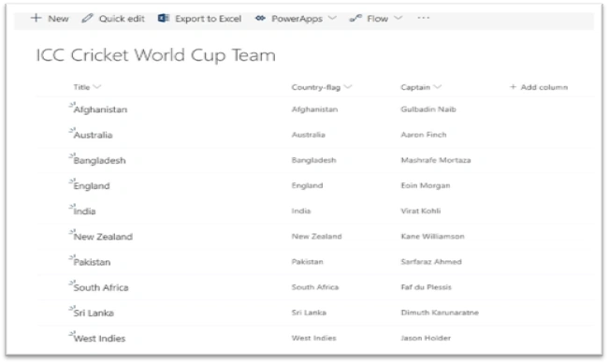Image resolution: width=609 pixels, height=364 pixels.
Task: Click New Zealand in Country-flag column
Action: pyautogui.click(x=316, y=236)
